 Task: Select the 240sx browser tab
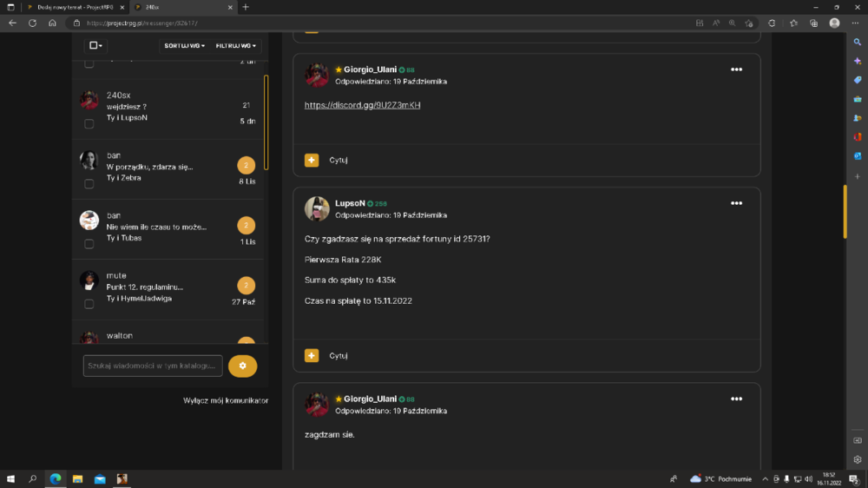coord(182,7)
